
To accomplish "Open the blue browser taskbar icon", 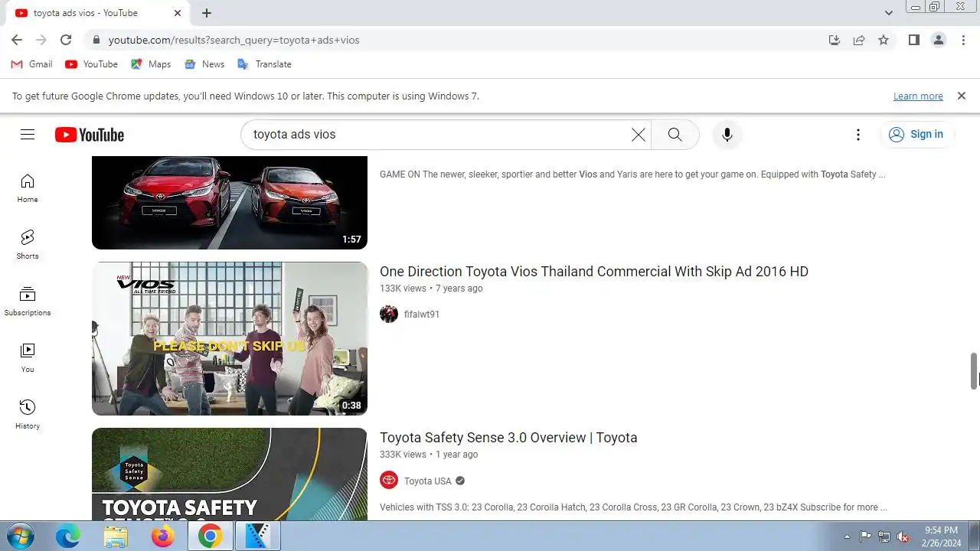I will pyautogui.click(x=67, y=536).
